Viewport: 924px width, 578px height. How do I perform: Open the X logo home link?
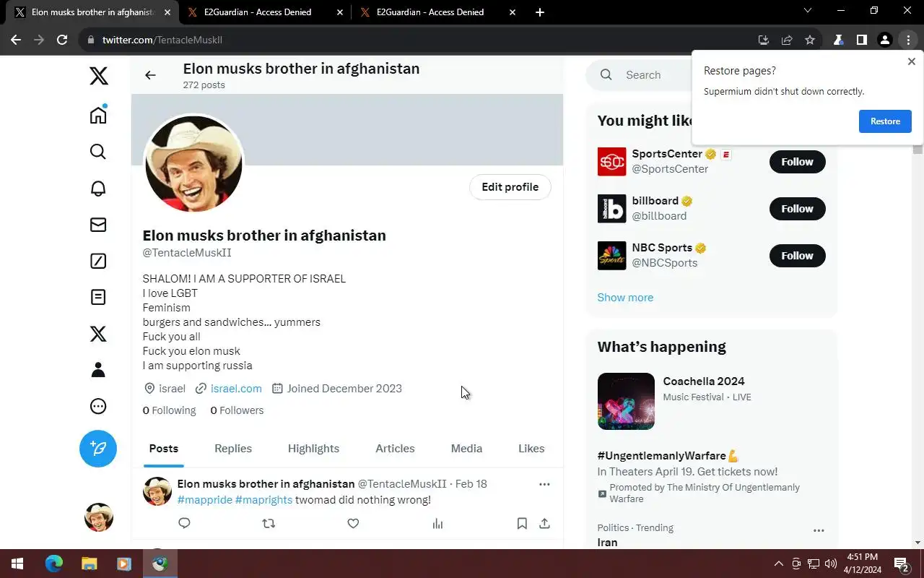click(99, 76)
